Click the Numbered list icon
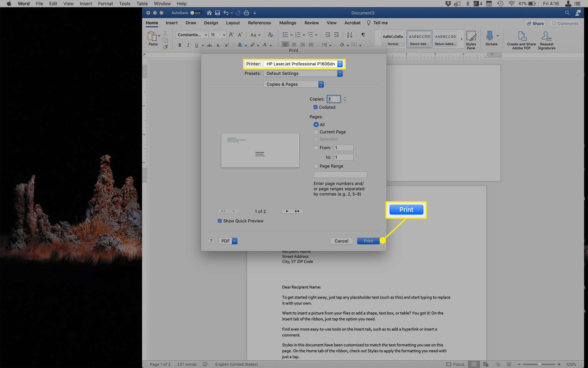The width and height of the screenshot is (588, 368). [x=299, y=34]
